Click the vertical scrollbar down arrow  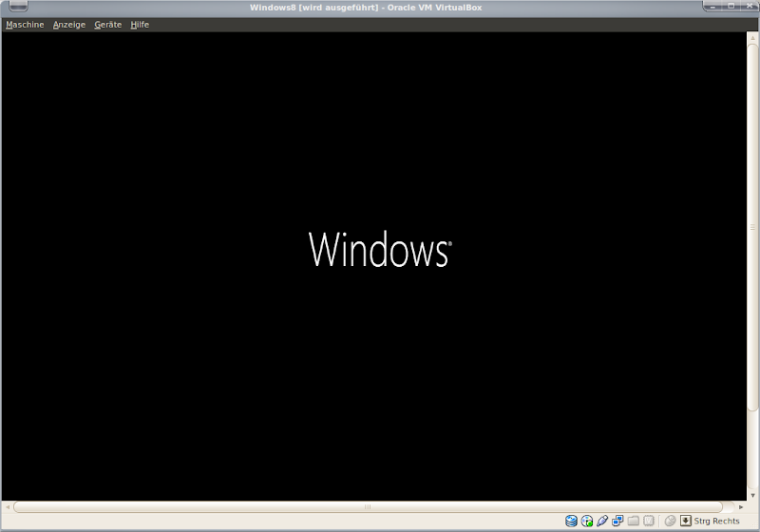pyautogui.click(x=752, y=495)
